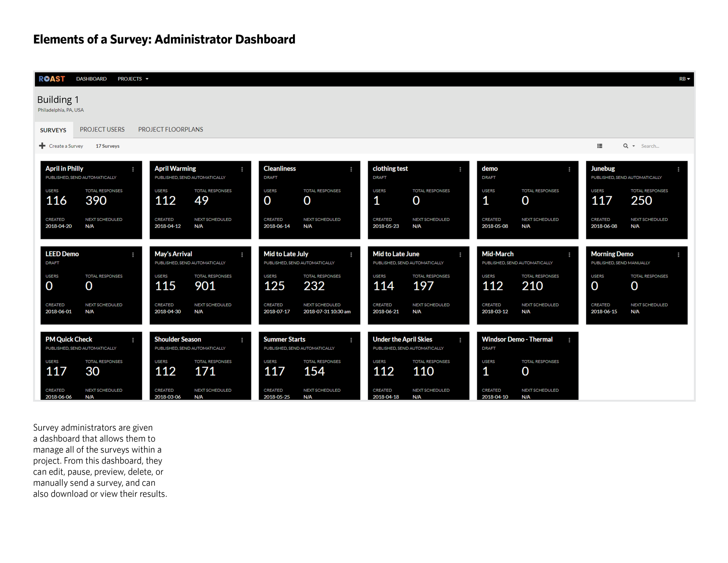Screen dimensions: 728x563
Task: Open options menu for Morning Demo survey
Action: point(678,255)
